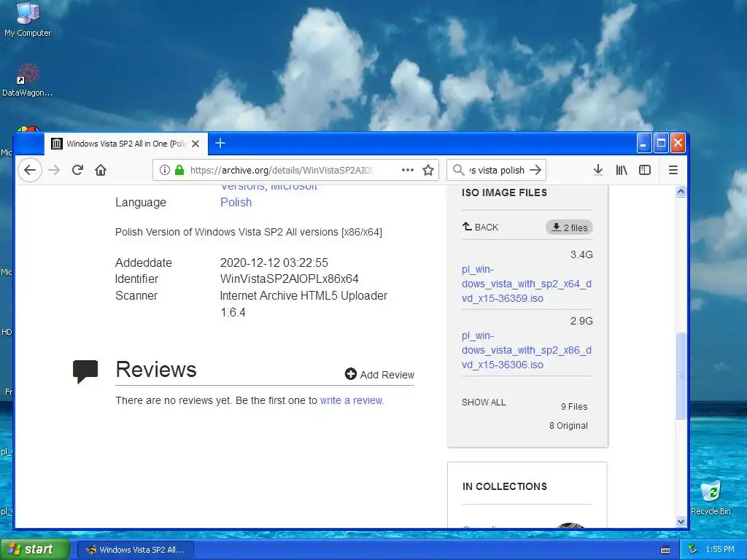Click the tray icon beside the clock
Viewport: 747px width, 560px height.
point(693,550)
